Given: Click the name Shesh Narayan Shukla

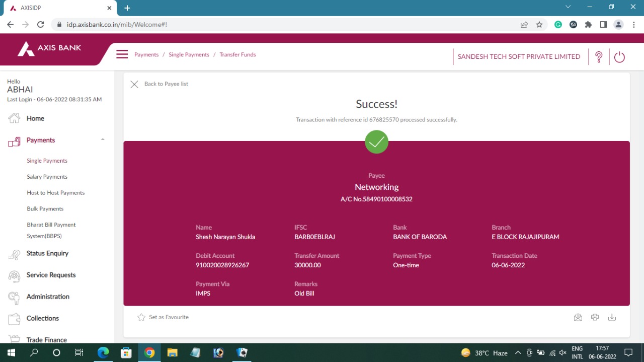Looking at the screenshot, I should click(225, 237).
